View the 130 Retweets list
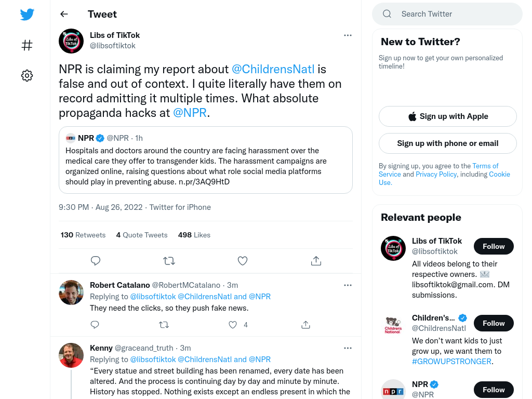The image size is (532, 399). [83, 235]
